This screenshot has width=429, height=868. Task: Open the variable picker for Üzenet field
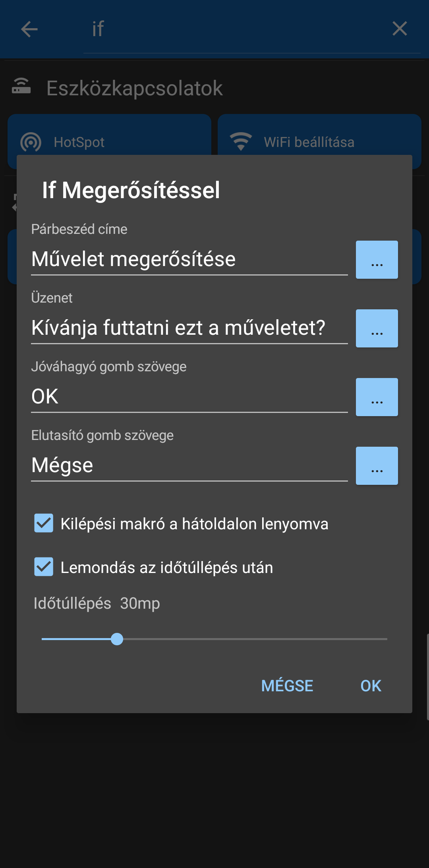tap(377, 328)
